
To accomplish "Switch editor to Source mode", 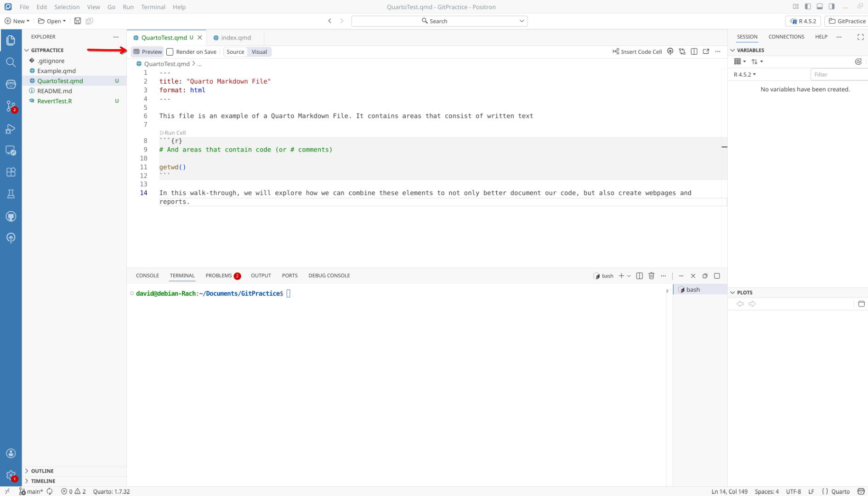I will click(x=235, y=52).
